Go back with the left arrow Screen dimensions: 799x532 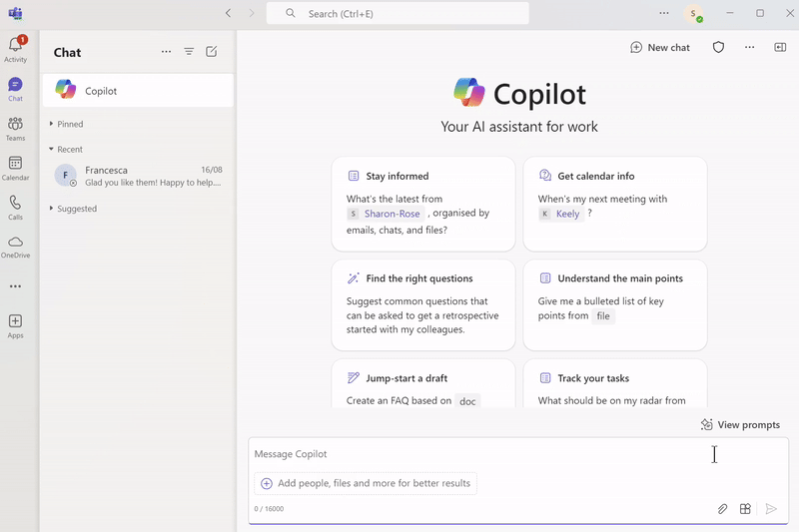(x=229, y=13)
